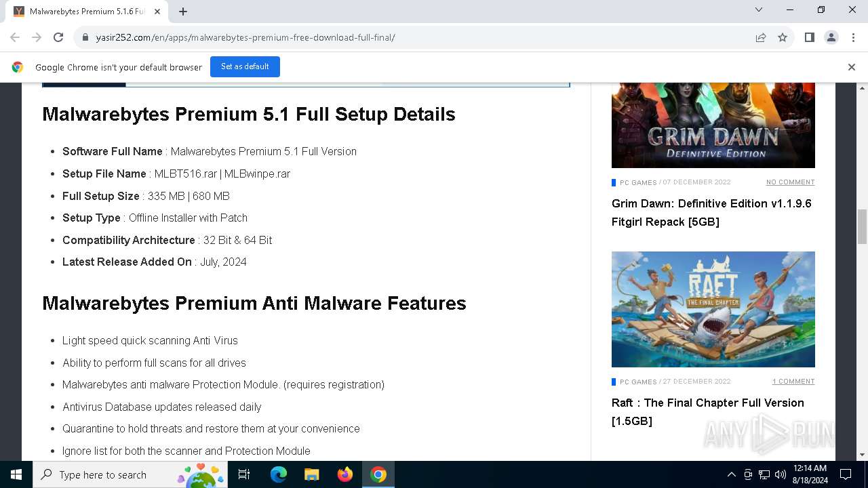Open the Raft Final Chapter thumbnail

coord(713,310)
